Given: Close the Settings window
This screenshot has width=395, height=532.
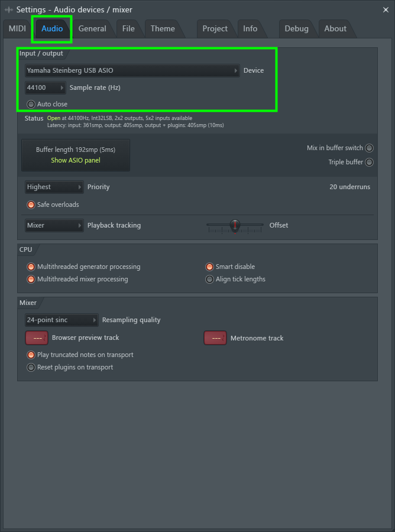Looking at the screenshot, I should point(386,10).
